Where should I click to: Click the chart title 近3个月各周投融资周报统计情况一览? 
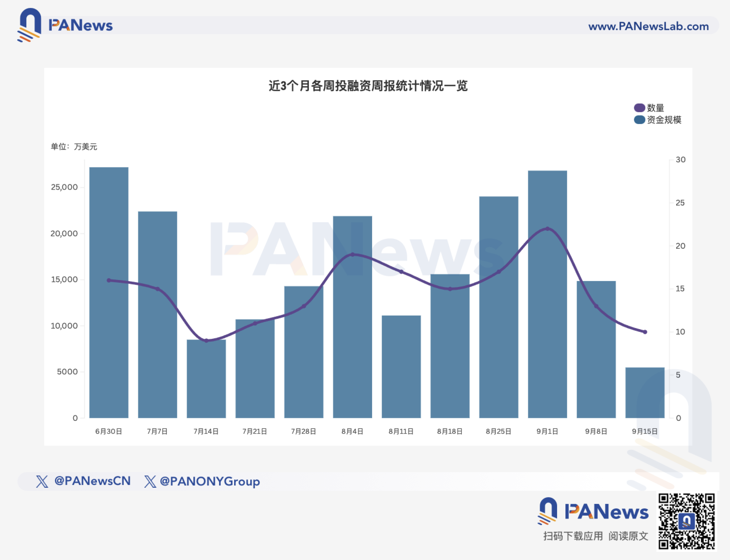[368, 86]
